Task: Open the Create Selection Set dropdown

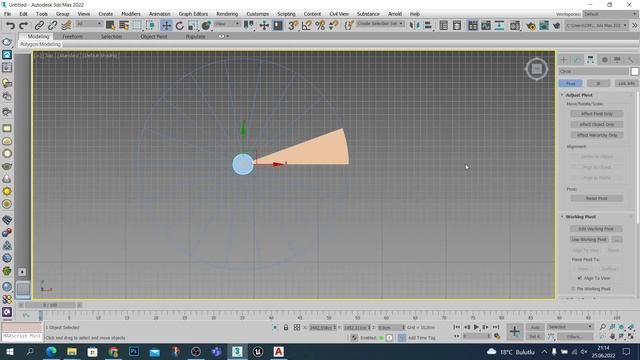Action: pos(380,24)
